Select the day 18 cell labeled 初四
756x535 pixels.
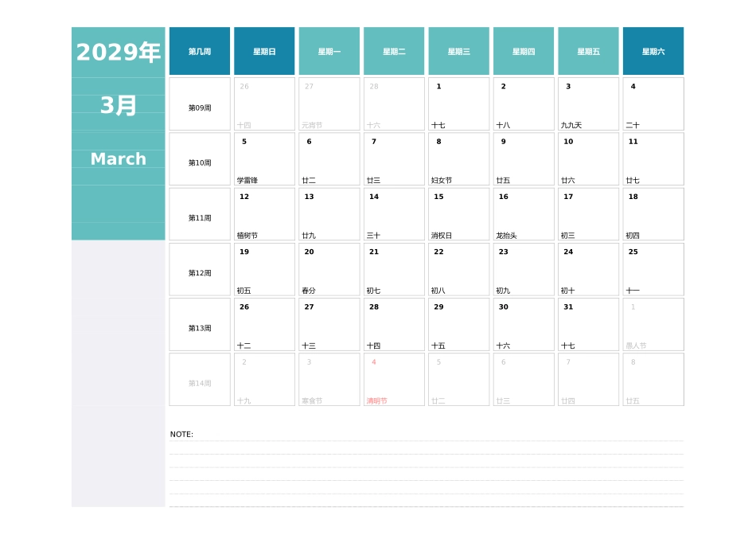click(x=653, y=214)
